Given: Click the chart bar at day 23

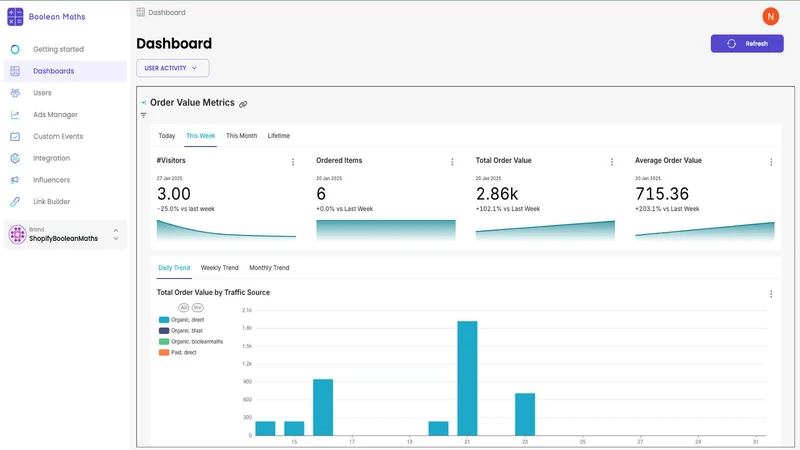Looking at the screenshot, I should [x=525, y=414].
